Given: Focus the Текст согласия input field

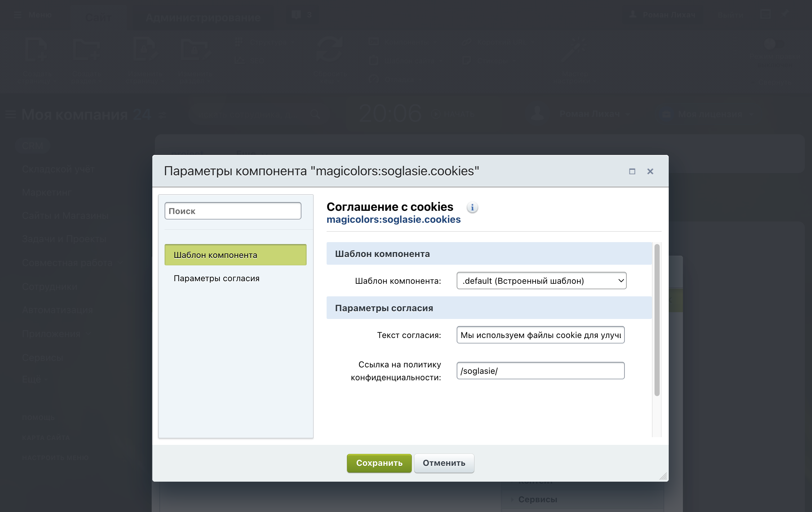Looking at the screenshot, I should (x=540, y=335).
